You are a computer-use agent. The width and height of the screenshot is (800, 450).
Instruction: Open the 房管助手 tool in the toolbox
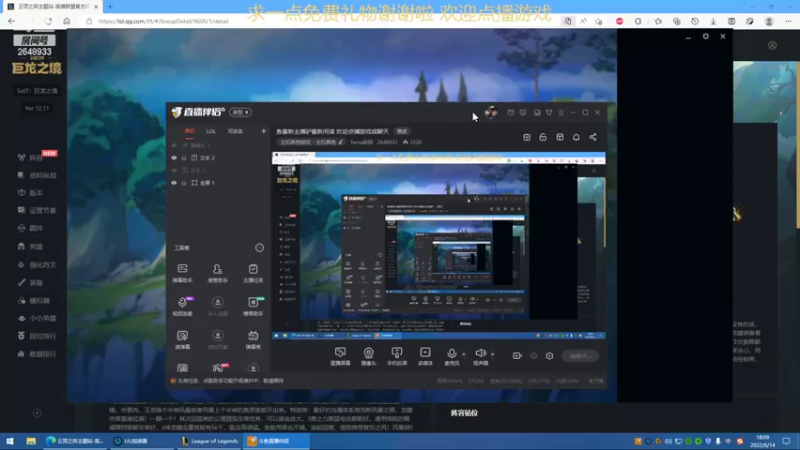(x=217, y=272)
